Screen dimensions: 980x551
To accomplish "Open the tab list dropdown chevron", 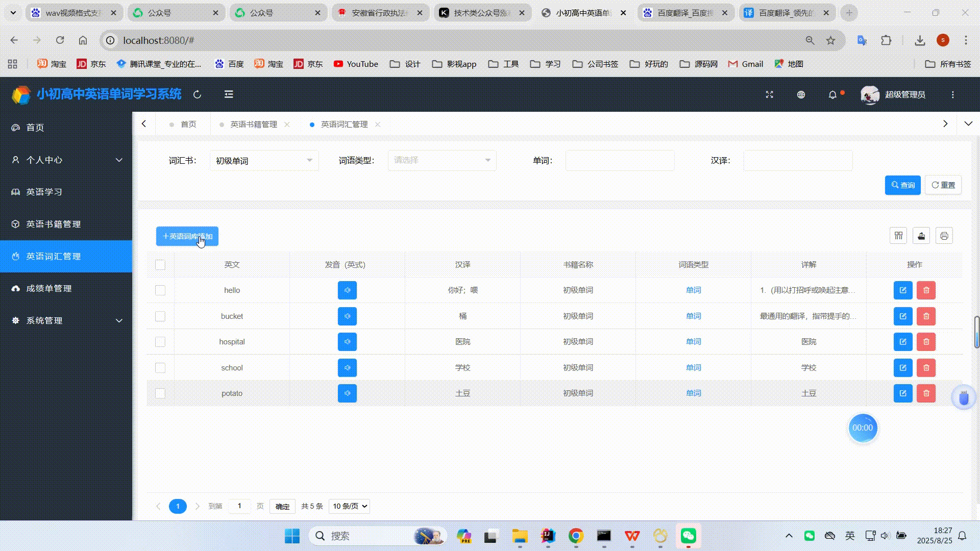I will tap(968, 124).
